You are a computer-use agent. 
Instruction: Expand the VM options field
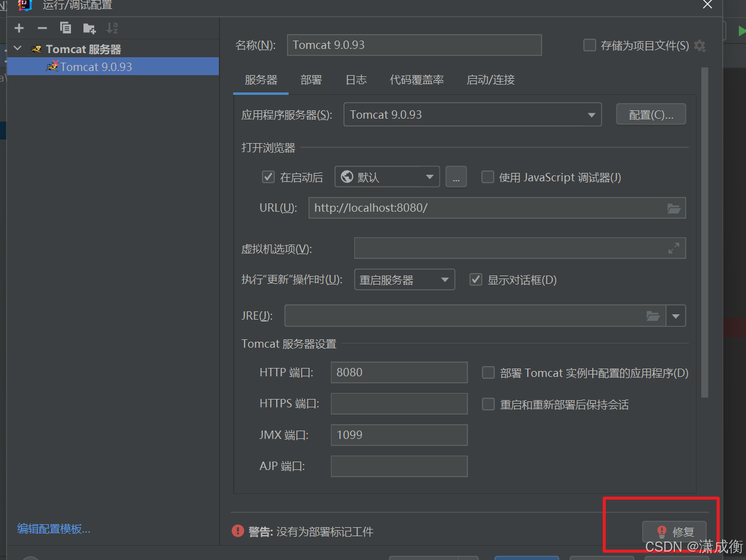coord(674,248)
